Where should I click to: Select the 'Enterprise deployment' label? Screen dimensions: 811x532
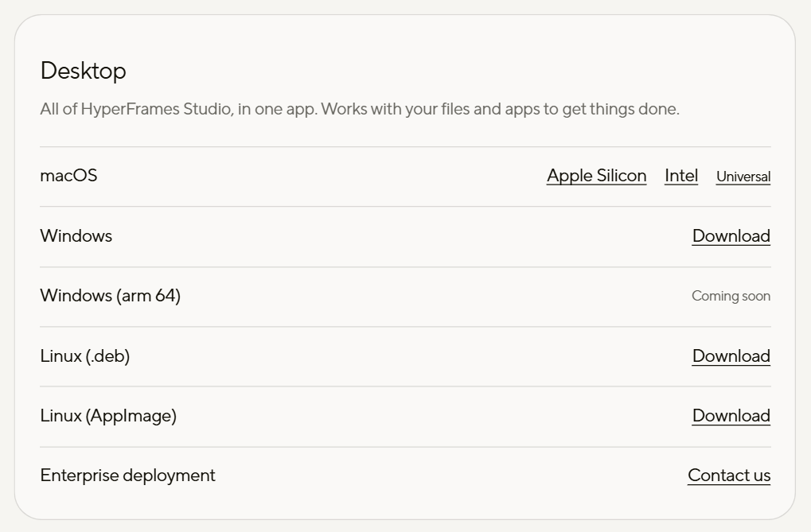pos(128,475)
